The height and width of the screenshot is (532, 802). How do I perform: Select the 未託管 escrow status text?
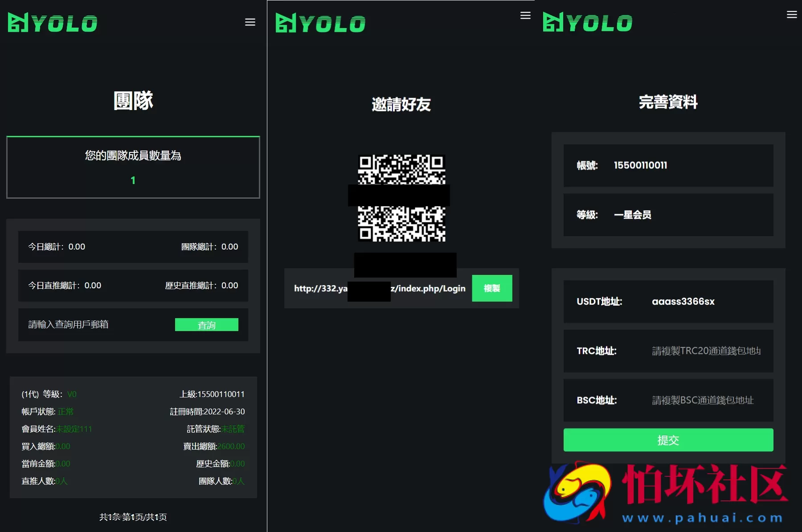233,429
